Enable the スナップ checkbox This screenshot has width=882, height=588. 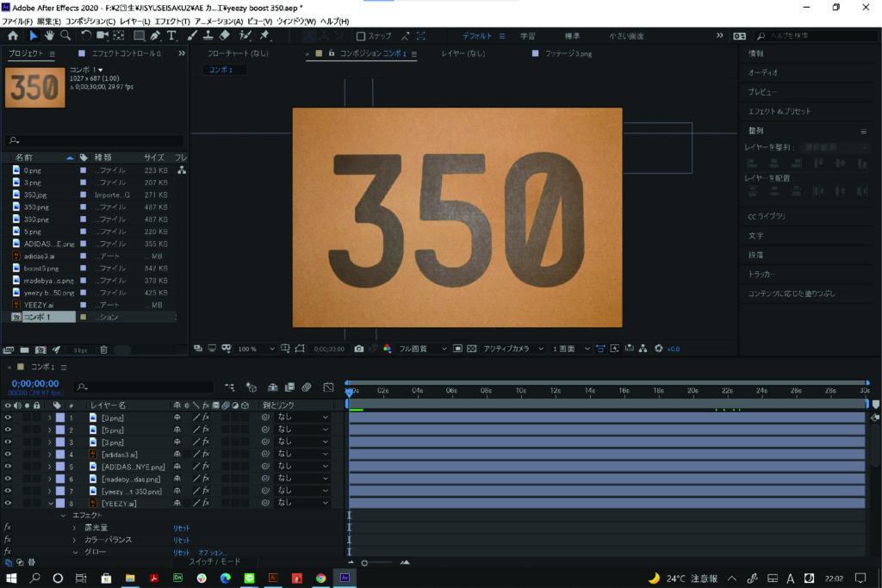tap(362, 36)
